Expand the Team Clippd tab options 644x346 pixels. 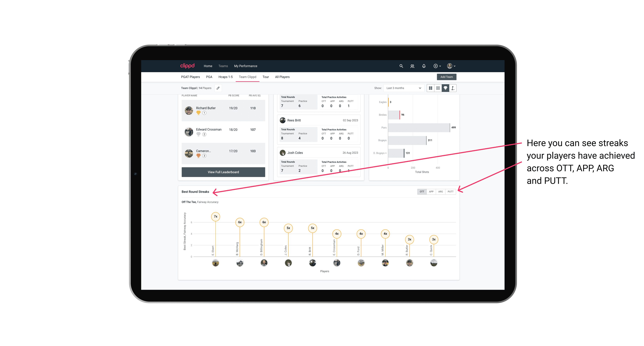point(248,77)
